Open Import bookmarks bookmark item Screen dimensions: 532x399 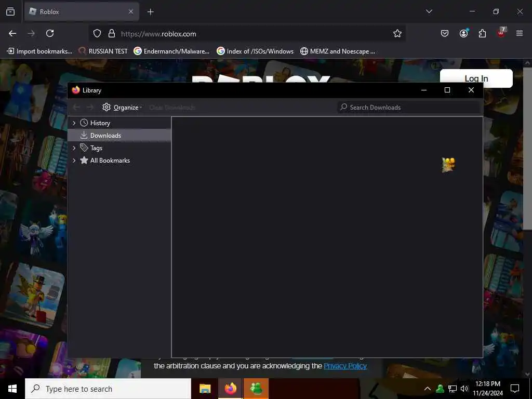(39, 51)
